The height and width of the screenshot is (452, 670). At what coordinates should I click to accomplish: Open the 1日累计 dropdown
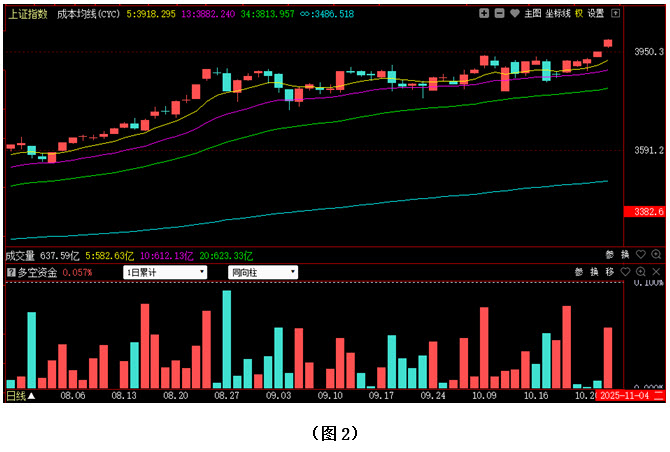tap(165, 272)
